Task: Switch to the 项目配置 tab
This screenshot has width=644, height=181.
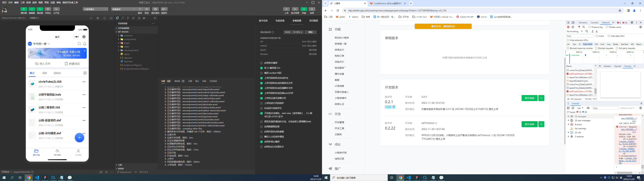Action: [313, 21]
